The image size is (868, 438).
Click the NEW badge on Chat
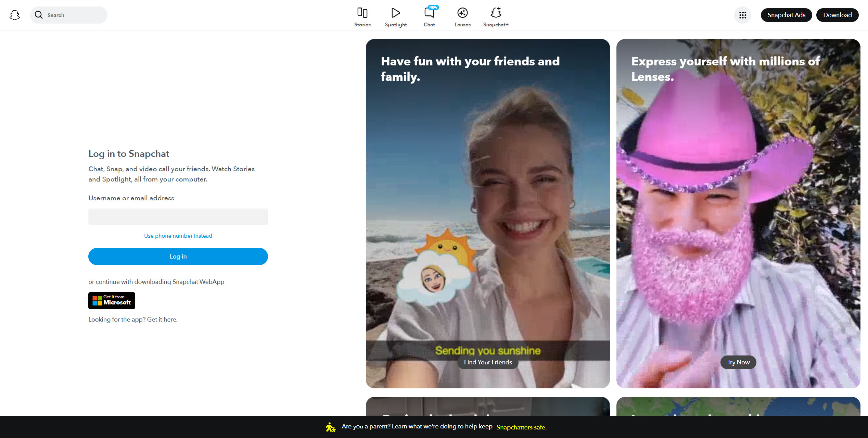(433, 7)
